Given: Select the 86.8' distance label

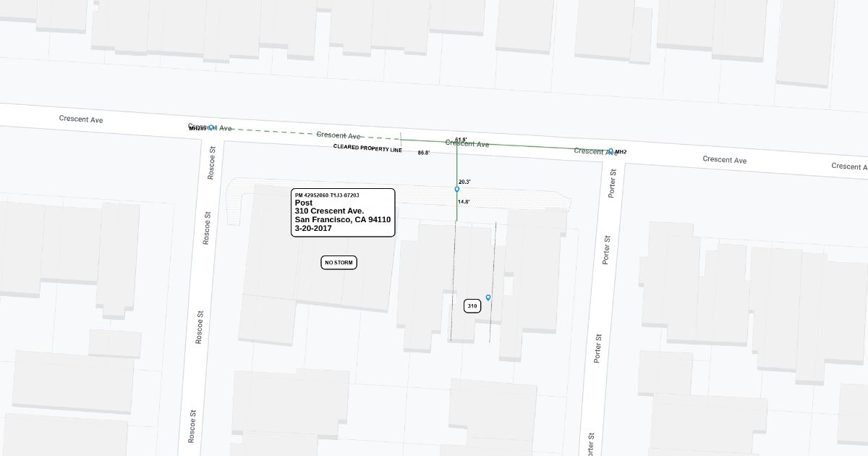Looking at the screenshot, I should click(424, 153).
